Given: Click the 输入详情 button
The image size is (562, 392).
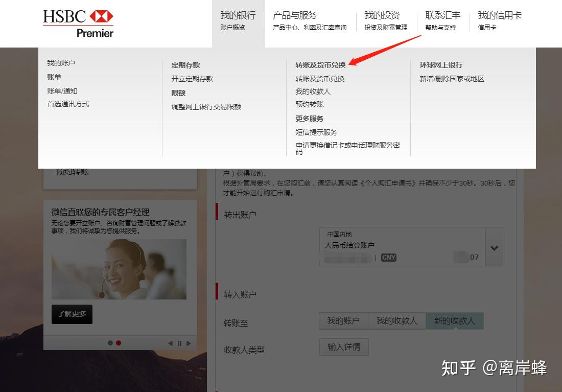Looking at the screenshot, I should pos(344,347).
